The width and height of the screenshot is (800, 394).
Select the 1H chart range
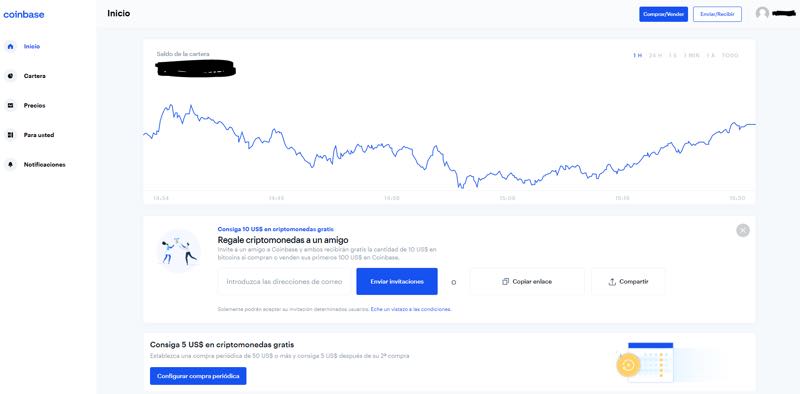pyautogui.click(x=637, y=56)
